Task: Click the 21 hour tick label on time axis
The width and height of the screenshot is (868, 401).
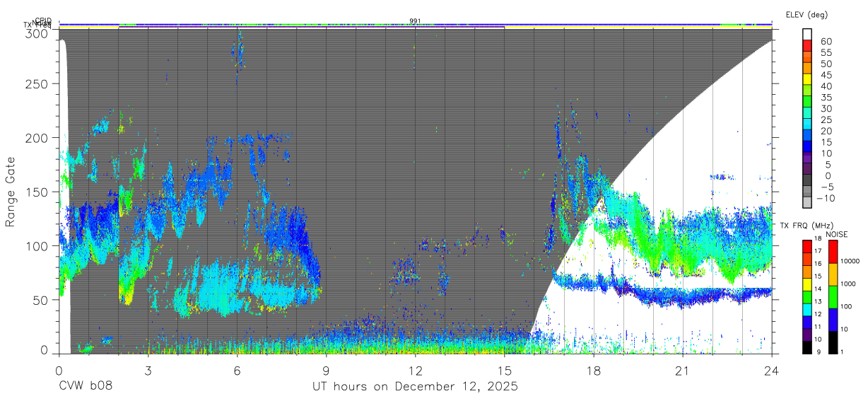Action: 683,370
